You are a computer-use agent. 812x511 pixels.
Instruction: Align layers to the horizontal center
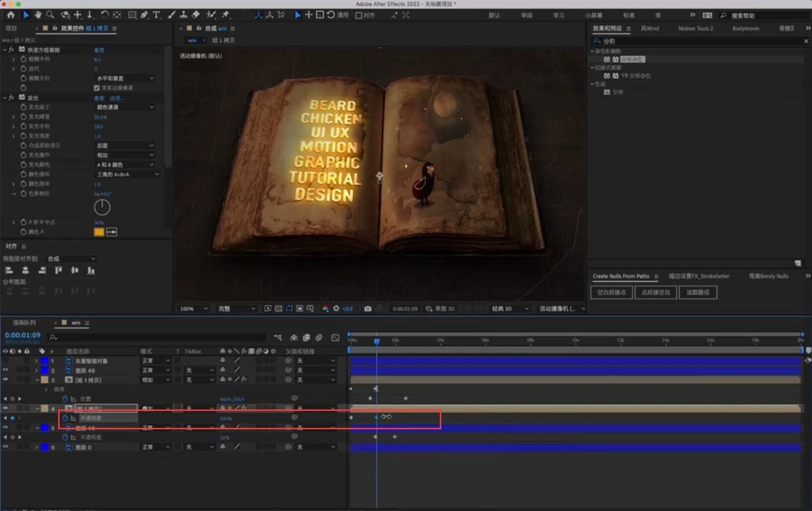[25, 270]
